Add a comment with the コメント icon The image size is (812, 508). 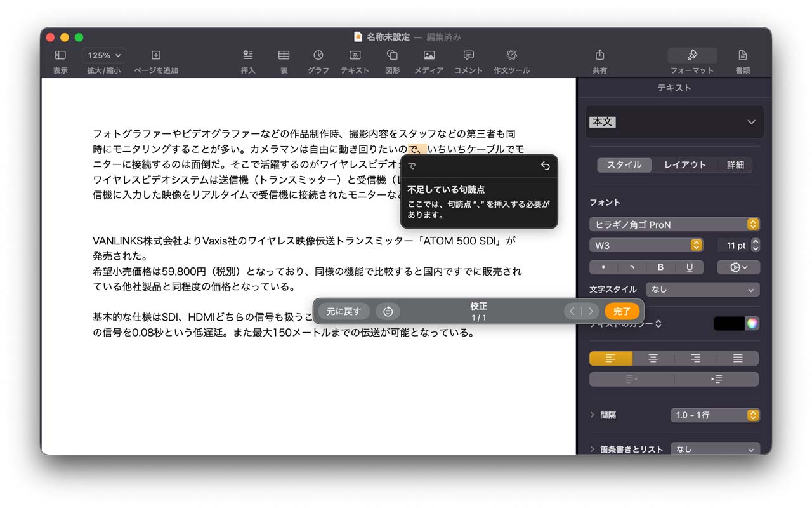468,60
